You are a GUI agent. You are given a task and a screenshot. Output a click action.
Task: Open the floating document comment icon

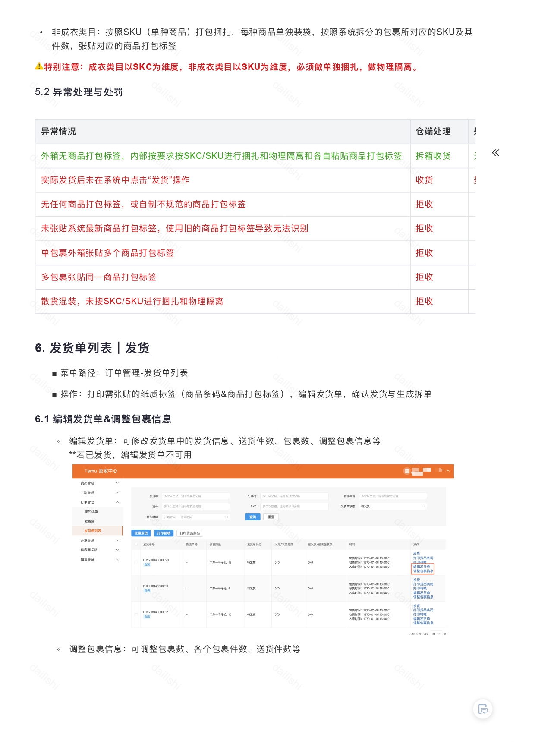click(483, 709)
